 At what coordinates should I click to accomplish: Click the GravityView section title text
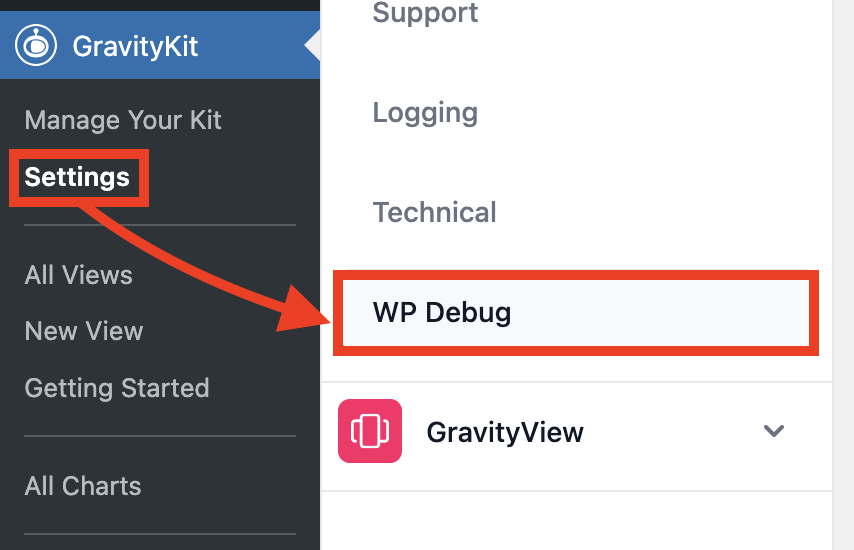pyautogui.click(x=505, y=432)
